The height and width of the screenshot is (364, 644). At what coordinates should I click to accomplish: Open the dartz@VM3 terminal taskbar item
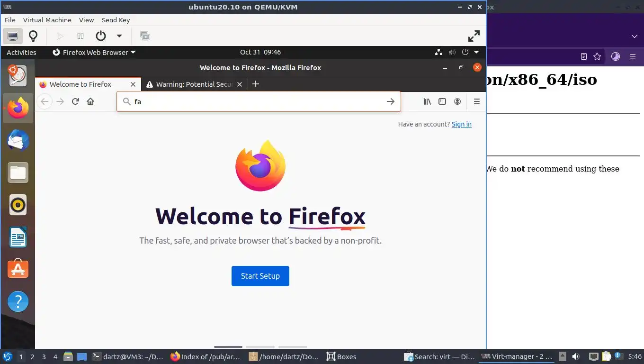(x=128, y=357)
